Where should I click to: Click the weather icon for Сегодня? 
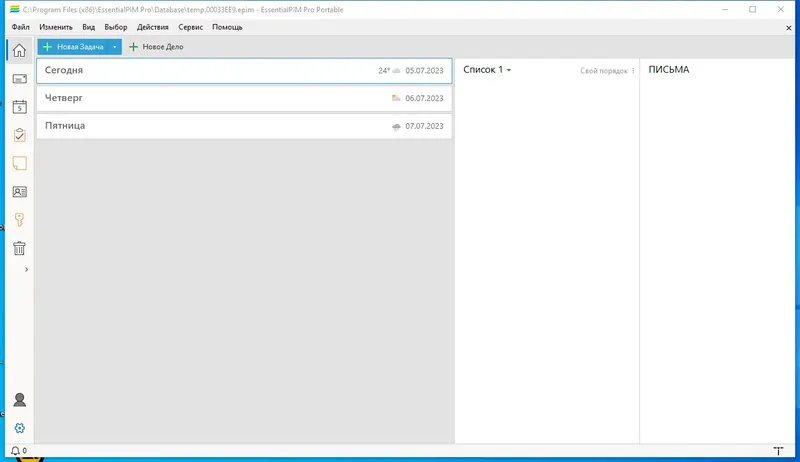tap(396, 71)
